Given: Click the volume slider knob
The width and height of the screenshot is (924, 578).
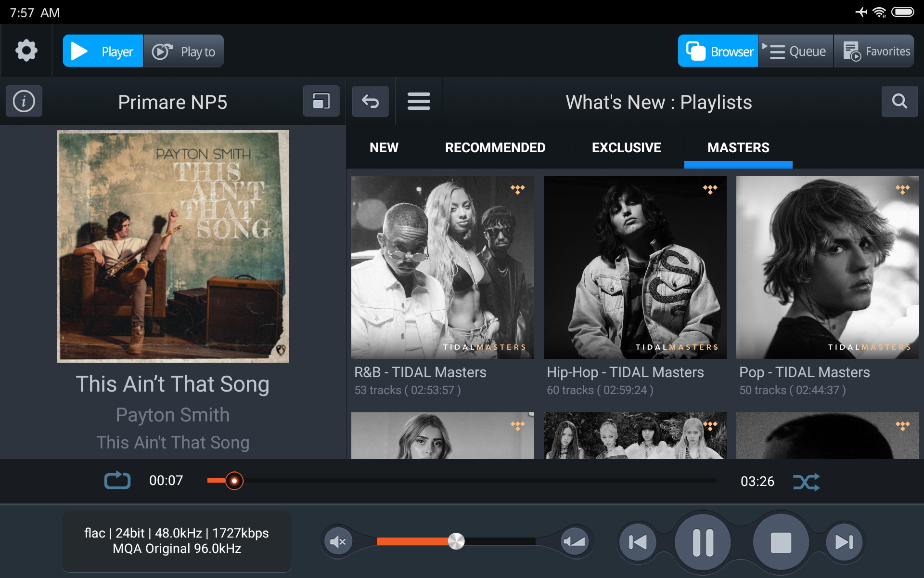Looking at the screenshot, I should (x=456, y=541).
